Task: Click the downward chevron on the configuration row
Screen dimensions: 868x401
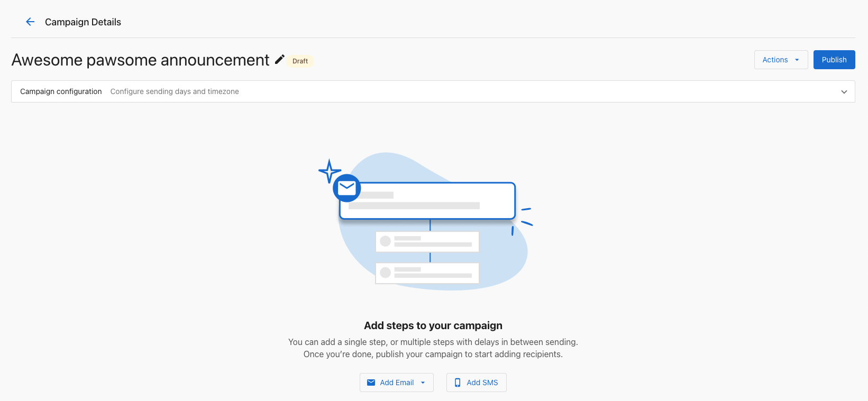Action: click(845, 91)
